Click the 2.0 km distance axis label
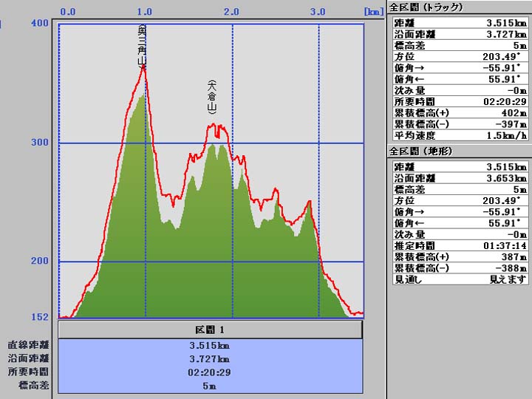The width and height of the screenshot is (532, 399). click(231, 12)
